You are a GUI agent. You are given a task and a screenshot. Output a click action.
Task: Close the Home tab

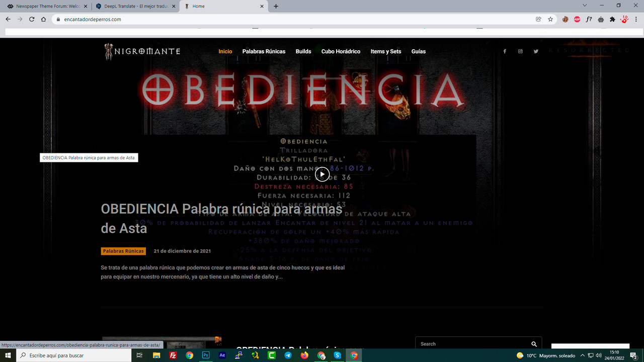click(262, 6)
